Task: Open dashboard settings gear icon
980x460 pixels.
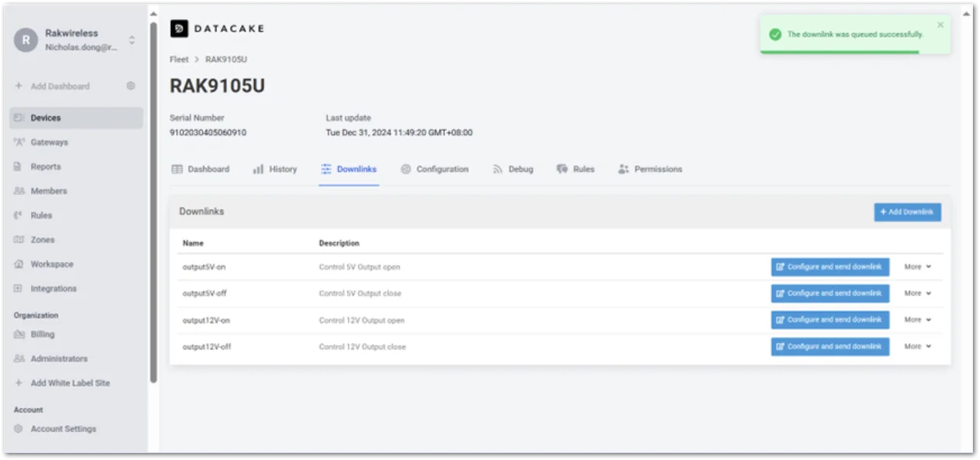Action: coord(131,86)
